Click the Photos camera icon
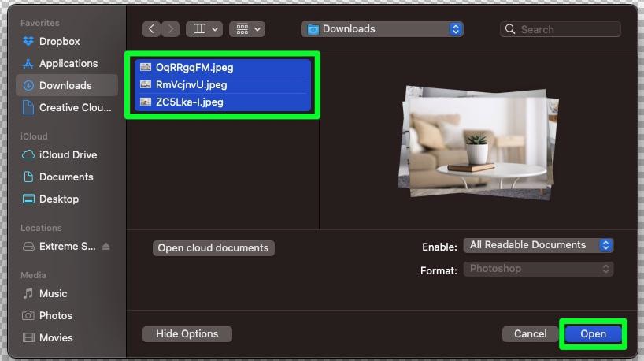 (x=28, y=315)
